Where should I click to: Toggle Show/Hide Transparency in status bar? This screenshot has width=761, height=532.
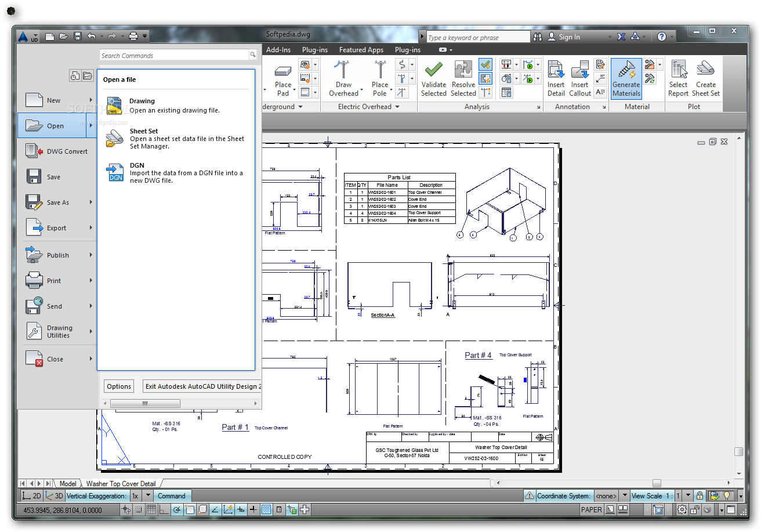tap(266, 510)
